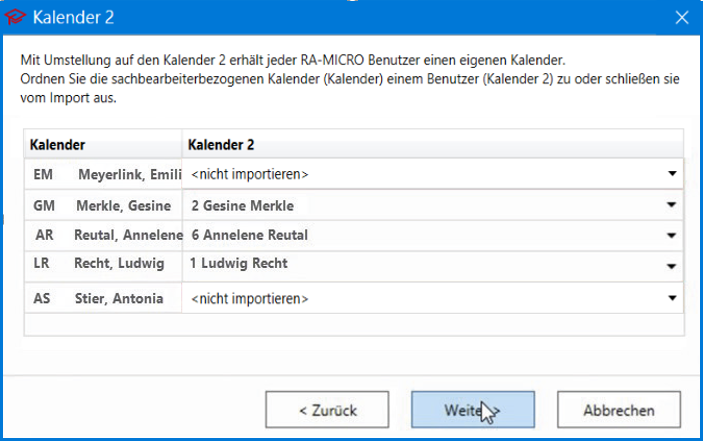The width and height of the screenshot is (703, 441).
Task: Select the 'LR Recht, Ludwig' calendar entry
Action: point(103,264)
